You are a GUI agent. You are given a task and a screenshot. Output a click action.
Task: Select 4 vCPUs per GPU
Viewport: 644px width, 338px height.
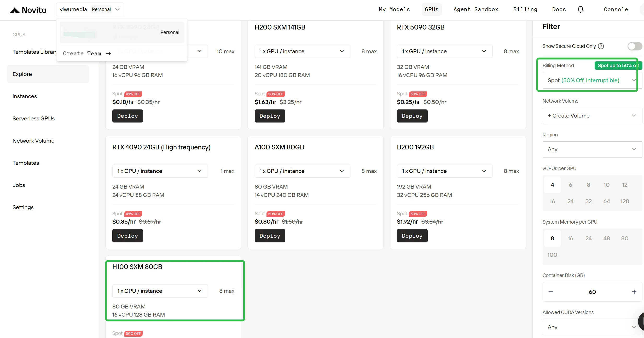(552, 185)
